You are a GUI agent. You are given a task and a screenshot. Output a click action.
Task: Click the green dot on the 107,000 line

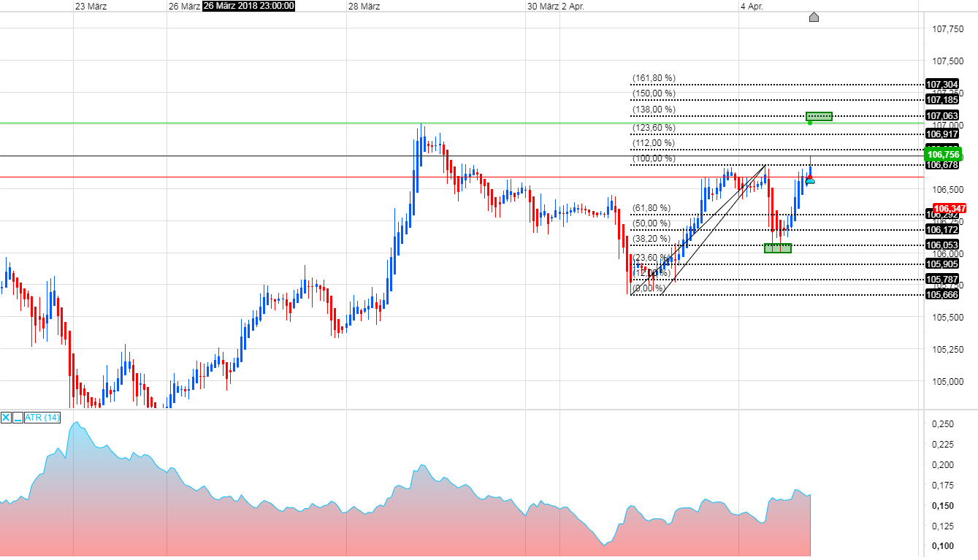[809, 123]
